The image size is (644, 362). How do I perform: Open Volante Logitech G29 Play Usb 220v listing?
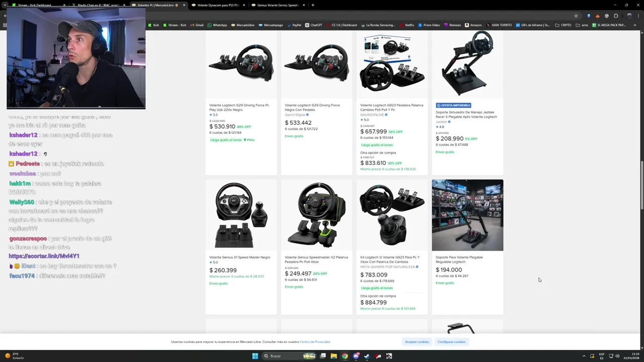point(239,107)
